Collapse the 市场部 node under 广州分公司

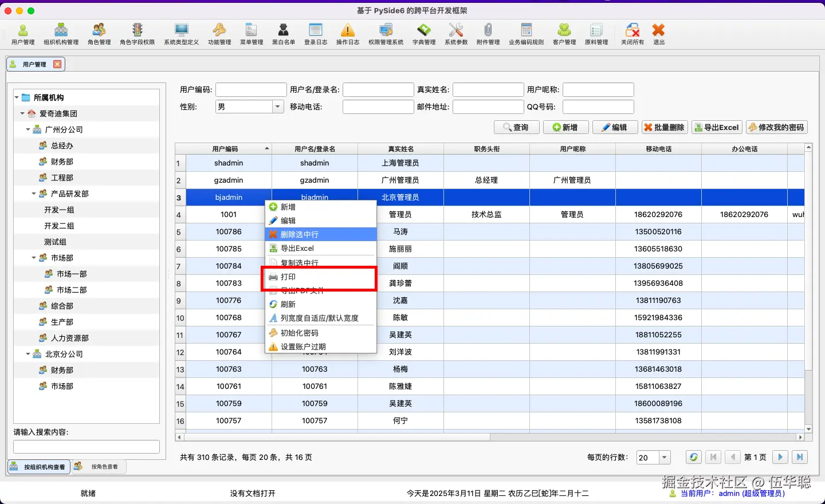click(x=34, y=258)
